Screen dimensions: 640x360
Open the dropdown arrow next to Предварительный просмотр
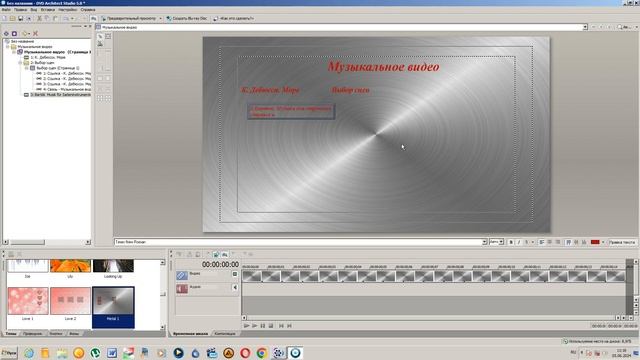click(160, 18)
